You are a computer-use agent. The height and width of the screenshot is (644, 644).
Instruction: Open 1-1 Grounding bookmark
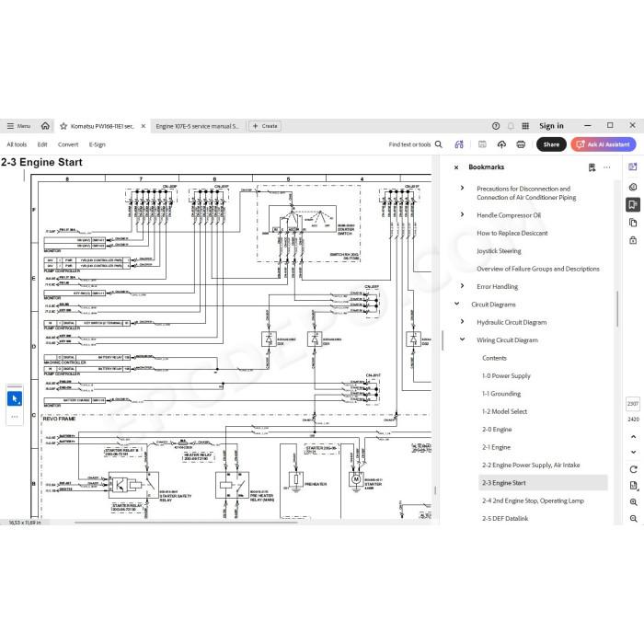pyautogui.click(x=501, y=394)
